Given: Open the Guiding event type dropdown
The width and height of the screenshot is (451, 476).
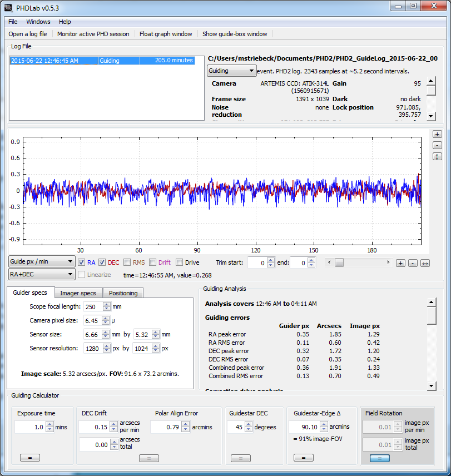Looking at the screenshot, I should pyautogui.click(x=231, y=71).
